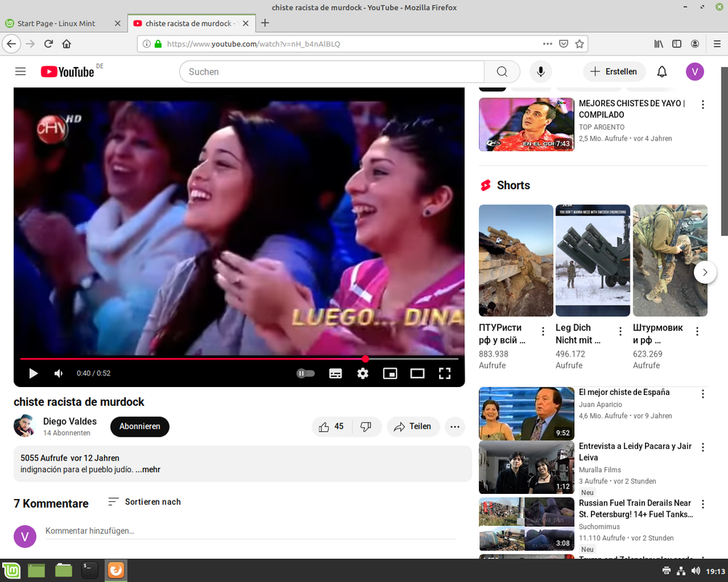Open Firefox library icon
The height and width of the screenshot is (582, 728).
click(x=659, y=44)
